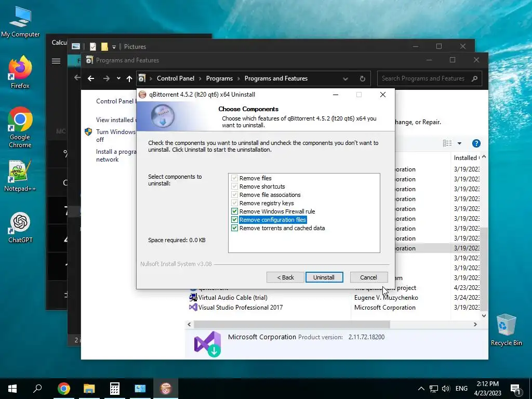Open the Windows Start menu

(x=12, y=389)
